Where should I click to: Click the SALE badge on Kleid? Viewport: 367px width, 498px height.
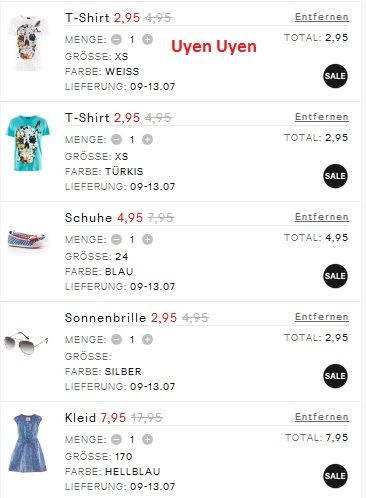click(x=335, y=476)
